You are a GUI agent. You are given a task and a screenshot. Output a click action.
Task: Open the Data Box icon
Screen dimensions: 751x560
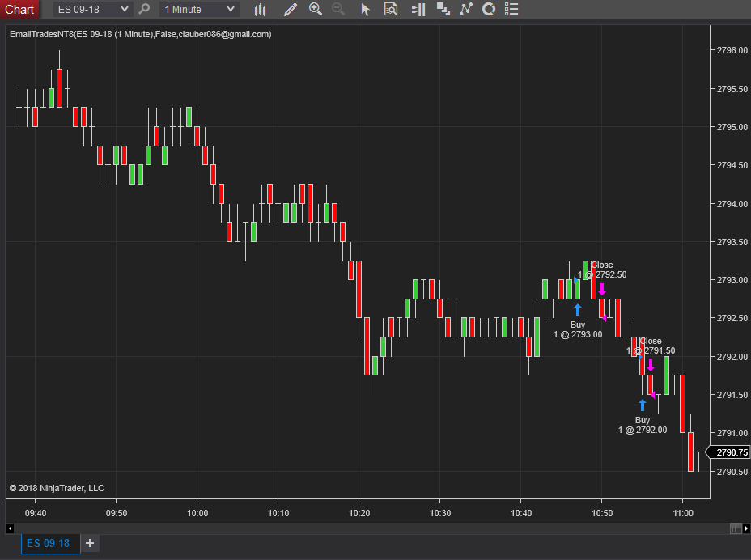(391, 9)
